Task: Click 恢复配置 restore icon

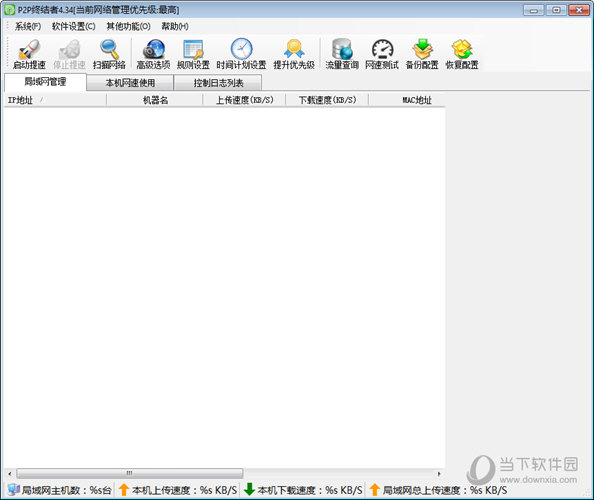Action: click(462, 49)
